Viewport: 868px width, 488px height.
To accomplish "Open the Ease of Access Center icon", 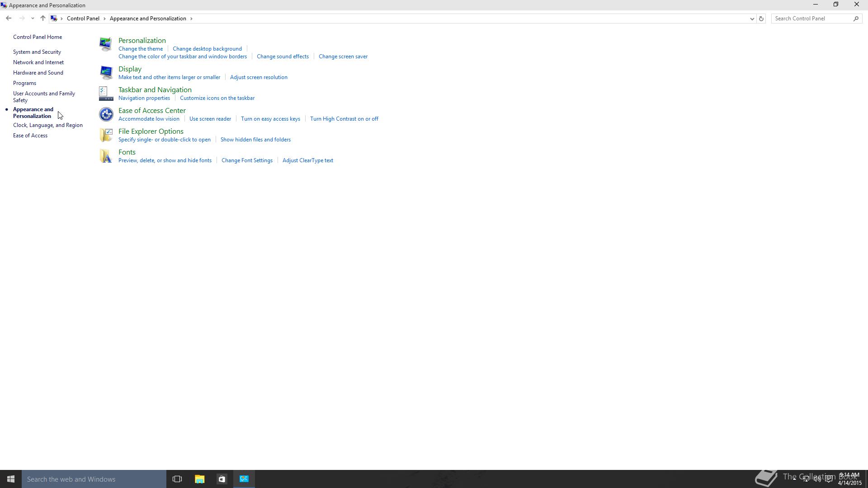I will pos(106,114).
